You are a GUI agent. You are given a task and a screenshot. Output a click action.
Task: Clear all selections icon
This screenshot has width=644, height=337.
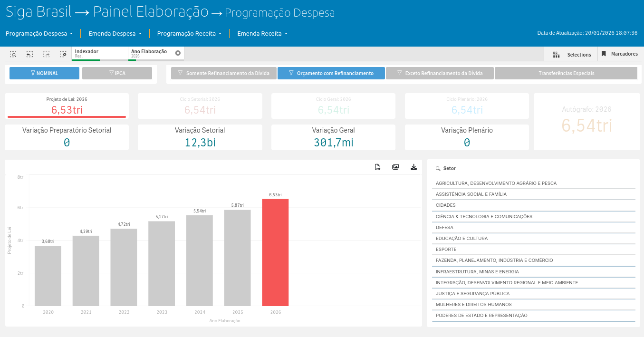pyautogui.click(x=63, y=54)
